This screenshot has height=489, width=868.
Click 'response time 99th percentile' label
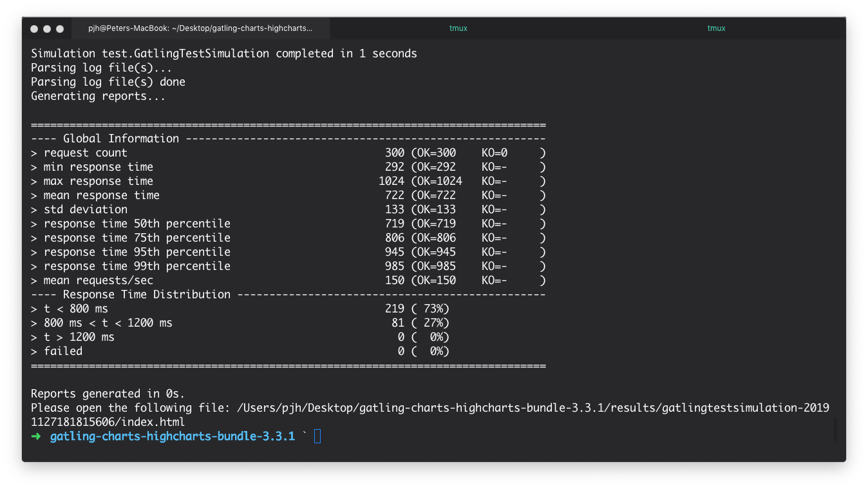(x=137, y=266)
